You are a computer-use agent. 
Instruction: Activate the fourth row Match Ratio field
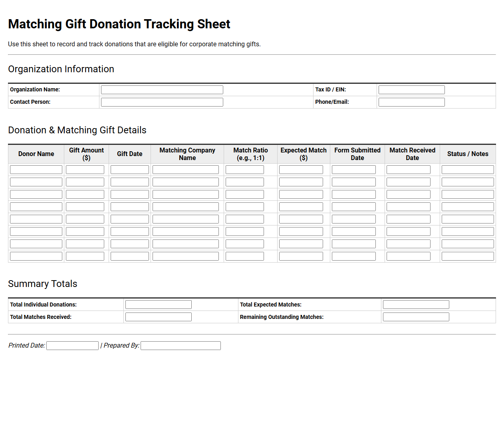(245, 207)
